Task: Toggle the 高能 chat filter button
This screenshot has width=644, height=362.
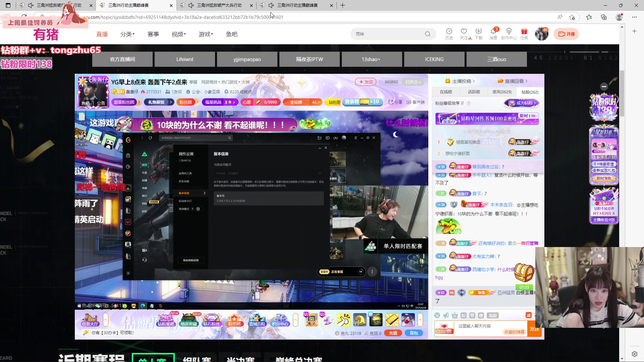Action: click(x=493, y=315)
